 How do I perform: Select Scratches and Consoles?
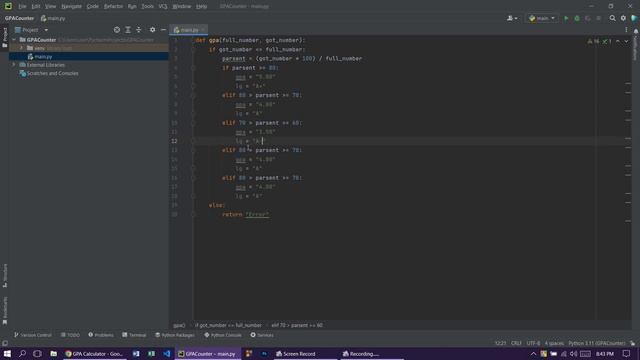coord(52,73)
